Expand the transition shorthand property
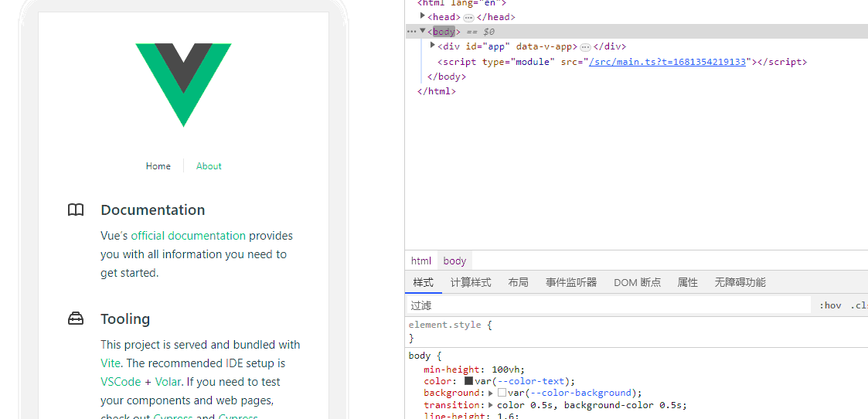 pos(492,404)
